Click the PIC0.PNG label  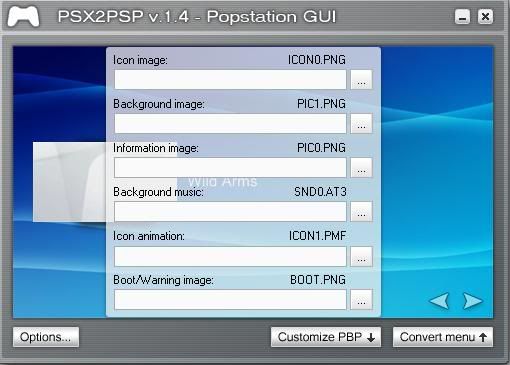pos(321,148)
